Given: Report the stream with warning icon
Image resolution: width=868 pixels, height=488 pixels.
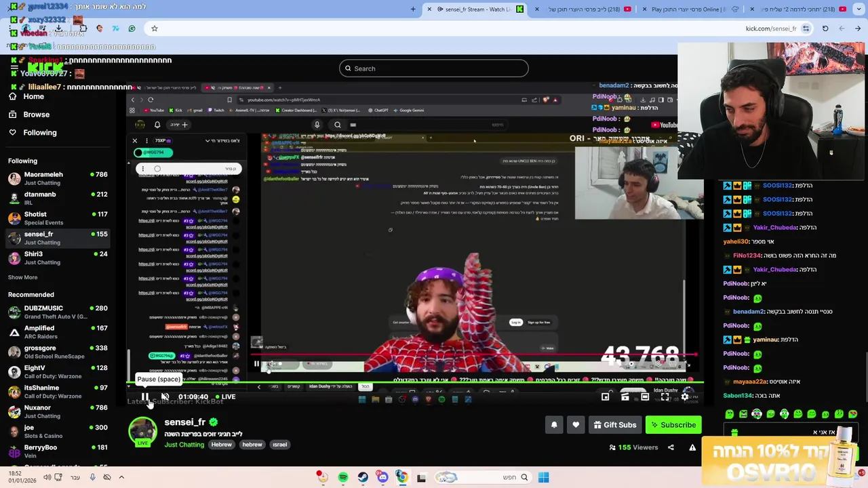Looking at the screenshot, I should pos(692,447).
